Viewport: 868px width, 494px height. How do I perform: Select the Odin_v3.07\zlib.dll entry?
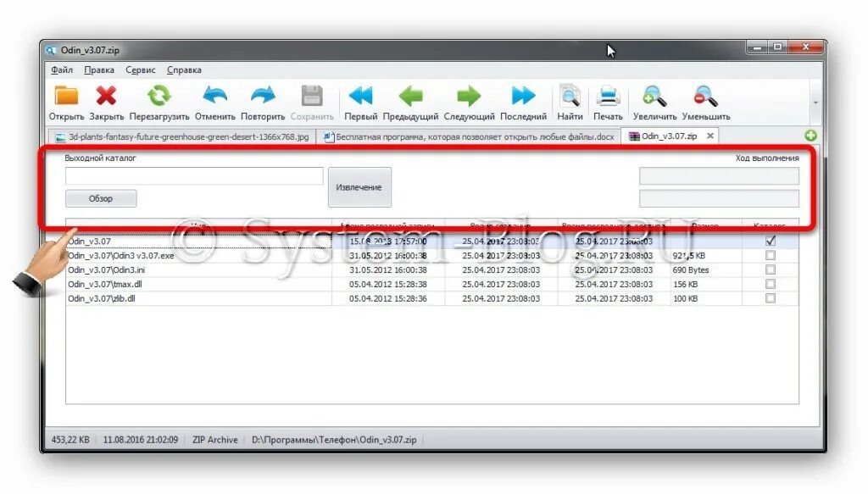[102, 298]
